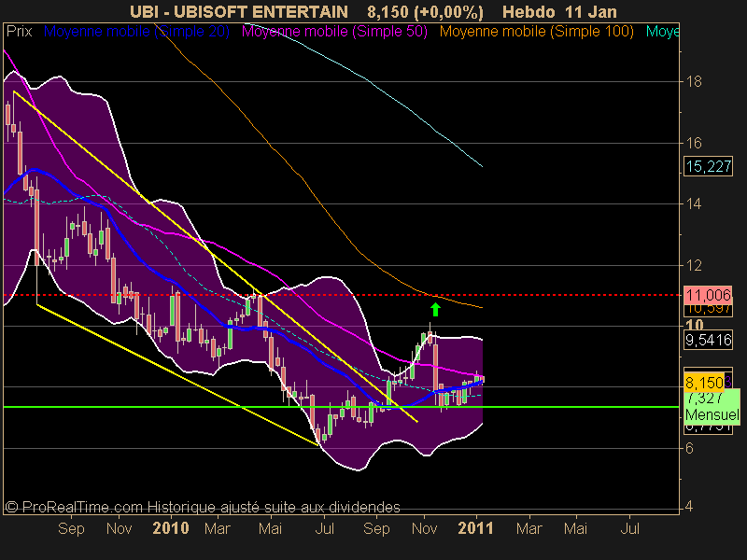Click the red '11,006' price level tag

pos(709,295)
